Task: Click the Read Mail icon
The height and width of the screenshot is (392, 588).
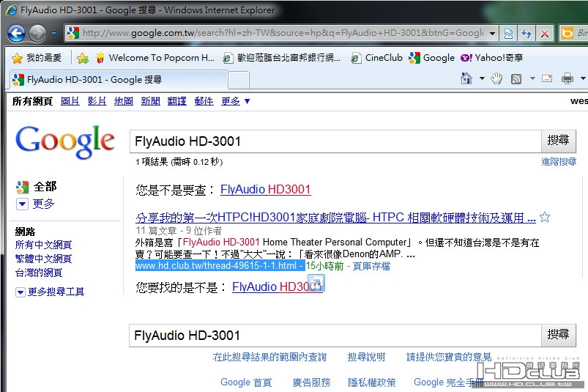Action: [x=547, y=78]
